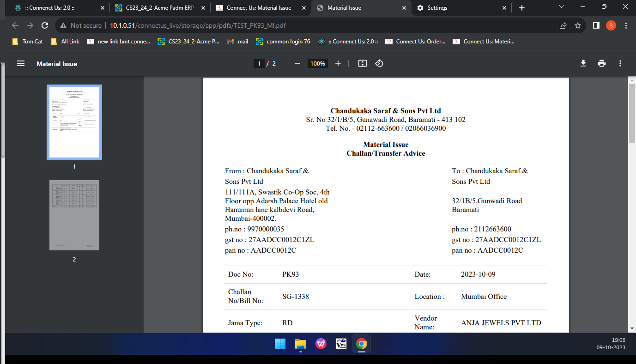Click vendor name ANJA JEWELS PVT LTD
This screenshot has height=364, width=636.
click(501, 323)
